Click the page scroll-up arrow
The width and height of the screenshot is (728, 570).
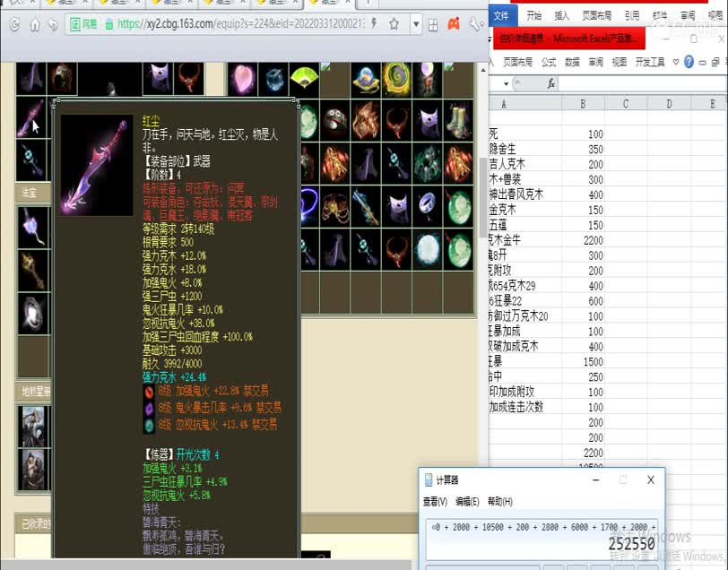[x=483, y=70]
